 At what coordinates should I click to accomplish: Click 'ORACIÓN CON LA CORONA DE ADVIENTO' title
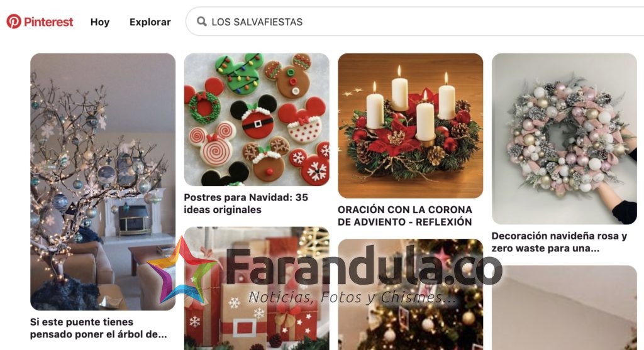[405, 216]
